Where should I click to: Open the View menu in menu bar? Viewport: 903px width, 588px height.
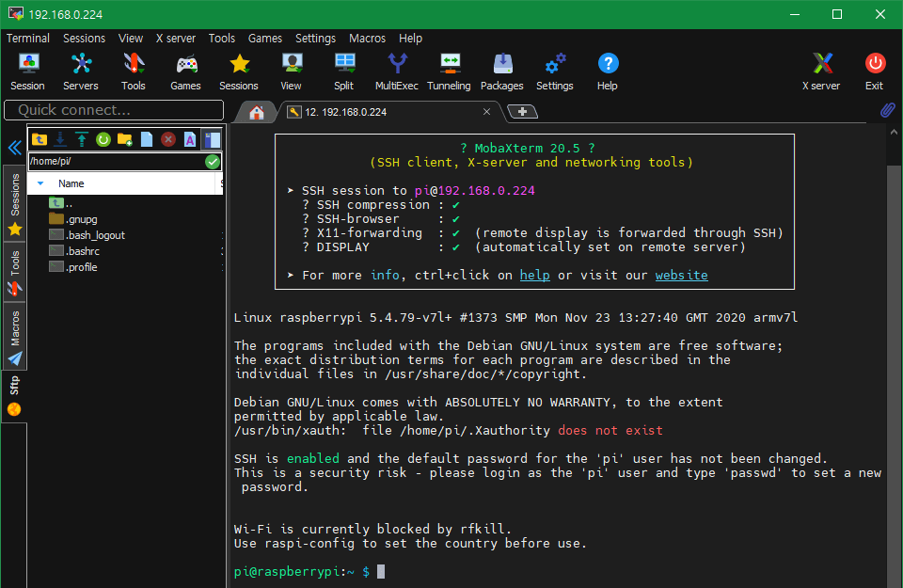point(131,39)
